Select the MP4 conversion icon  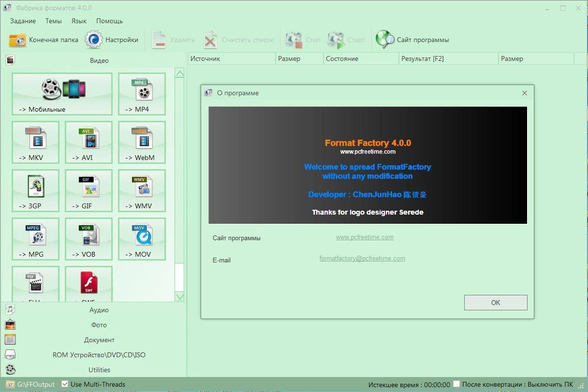coord(142,94)
